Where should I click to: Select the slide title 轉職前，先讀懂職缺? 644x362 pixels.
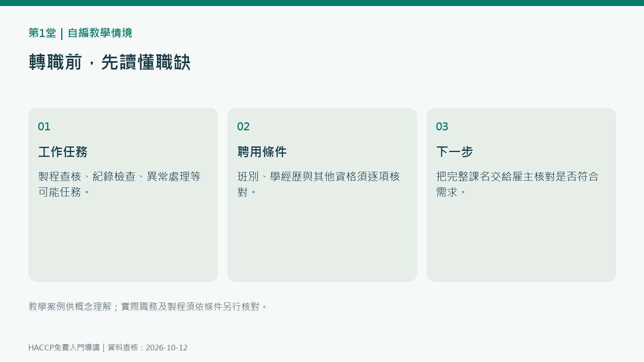[x=109, y=62]
